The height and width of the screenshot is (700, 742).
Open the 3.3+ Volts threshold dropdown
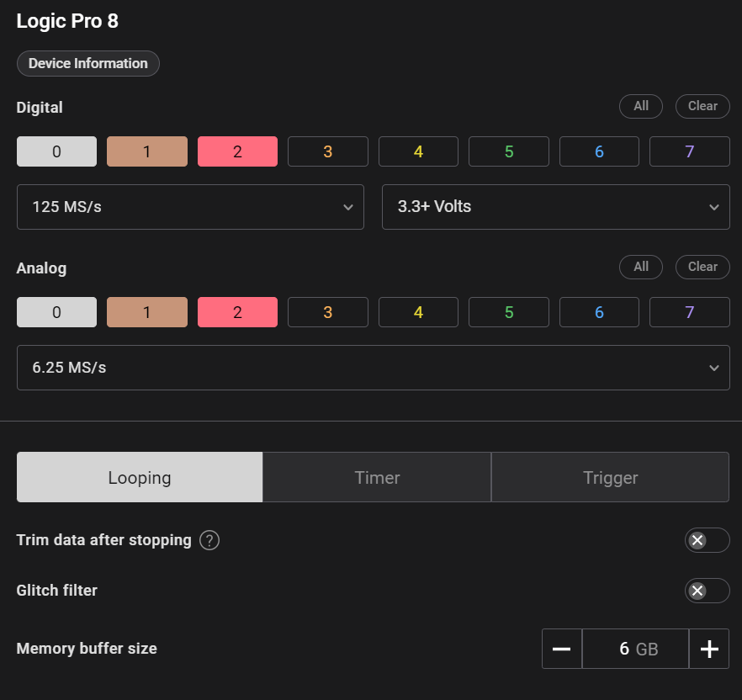point(555,207)
